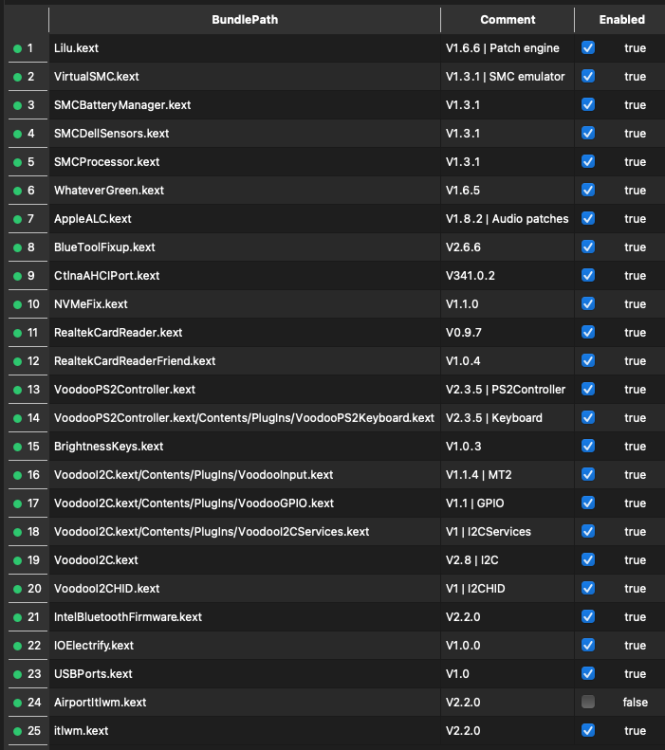Select RealtekCardReader.kext cell
Image resolution: width=665 pixels, height=750 pixels.
point(244,332)
